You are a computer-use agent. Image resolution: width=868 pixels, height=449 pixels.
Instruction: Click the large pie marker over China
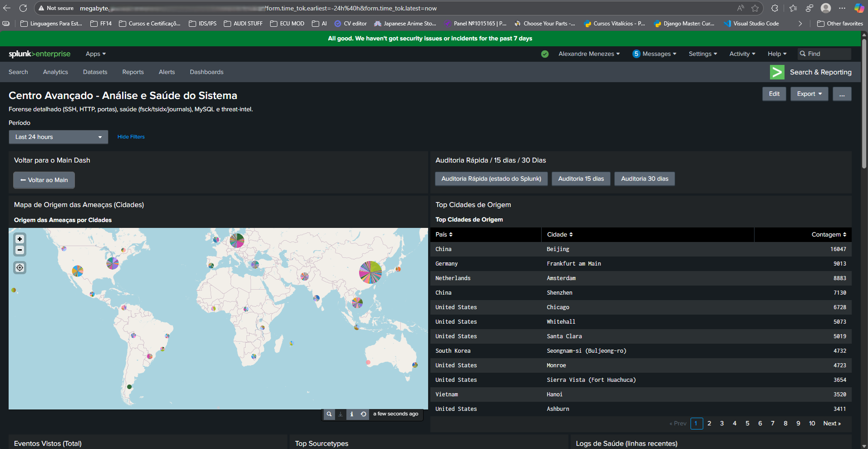click(x=370, y=272)
